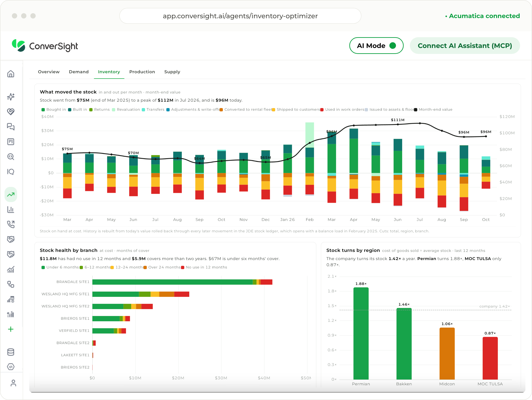Image resolution: width=532 pixels, height=400 pixels.
Task: Click the MOC TULSA 0.87× red bar
Action: point(490,358)
